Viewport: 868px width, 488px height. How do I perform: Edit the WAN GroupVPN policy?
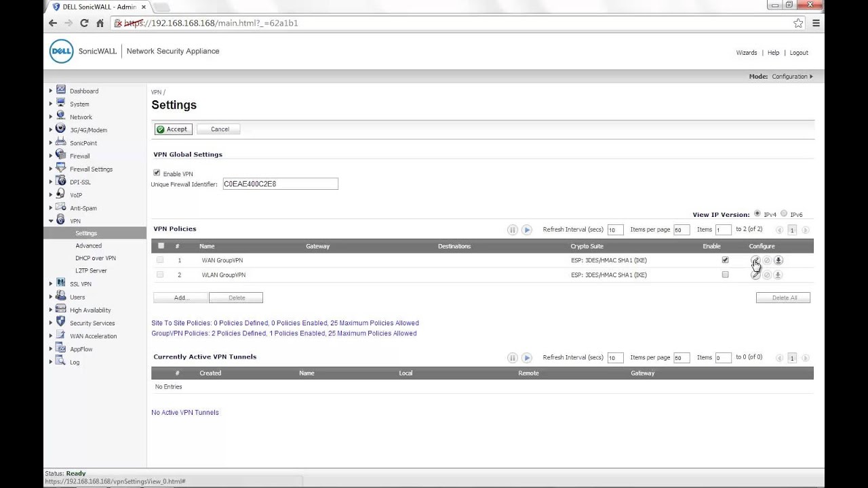click(755, 260)
